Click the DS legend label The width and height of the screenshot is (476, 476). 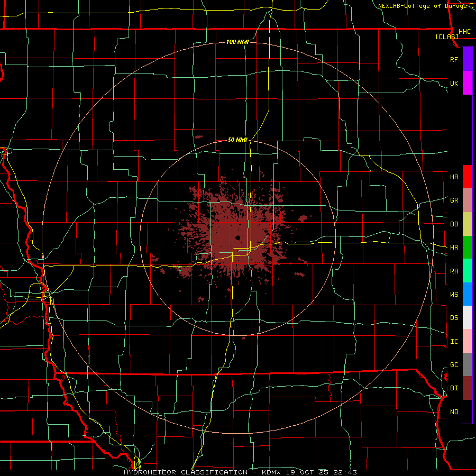pyautogui.click(x=454, y=317)
